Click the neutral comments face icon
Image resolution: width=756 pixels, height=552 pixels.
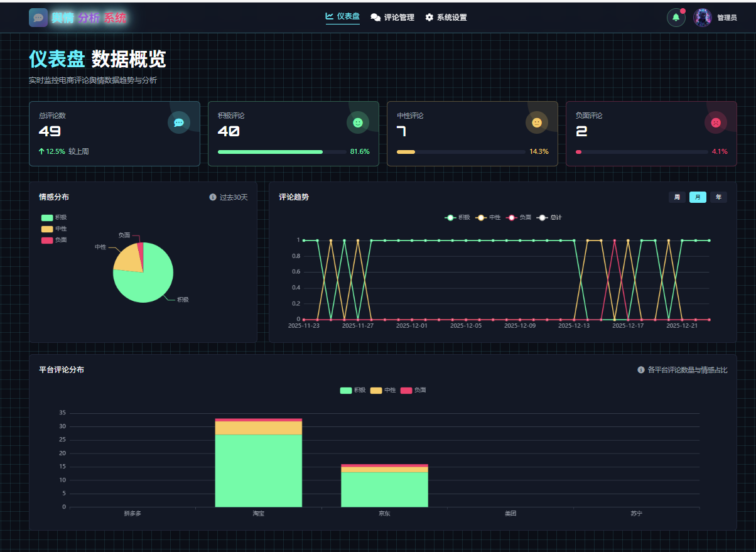click(537, 122)
